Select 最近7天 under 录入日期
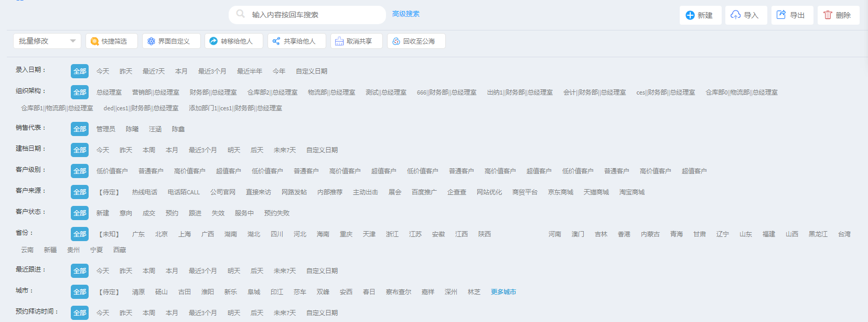Screen dimensions: 868x322 pyautogui.click(x=153, y=71)
